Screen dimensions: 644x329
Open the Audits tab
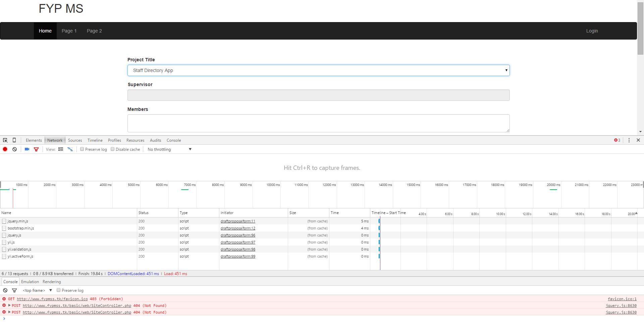[155, 140]
